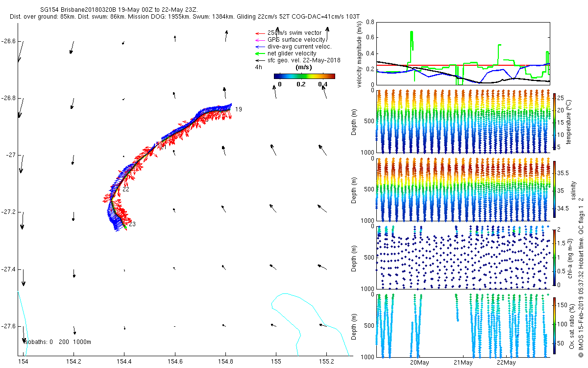Select the black sfc geo. vel. legend arrow
This screenshot has height=368, width=588.
(x=259, y=60)
